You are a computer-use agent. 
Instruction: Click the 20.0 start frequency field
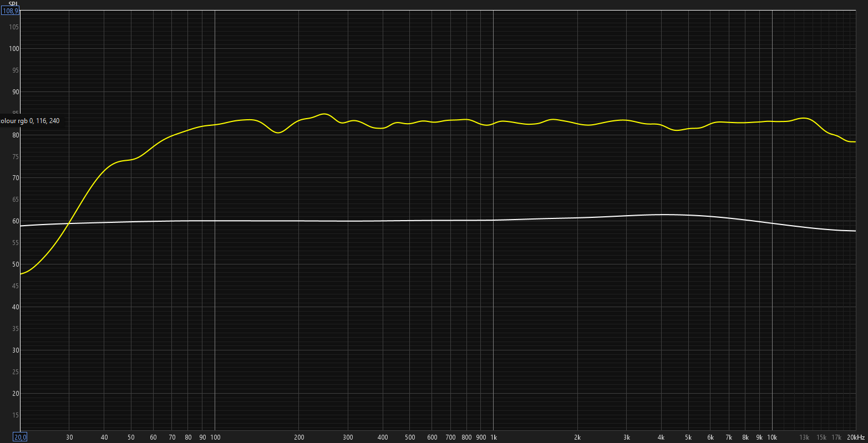(20, 437)
